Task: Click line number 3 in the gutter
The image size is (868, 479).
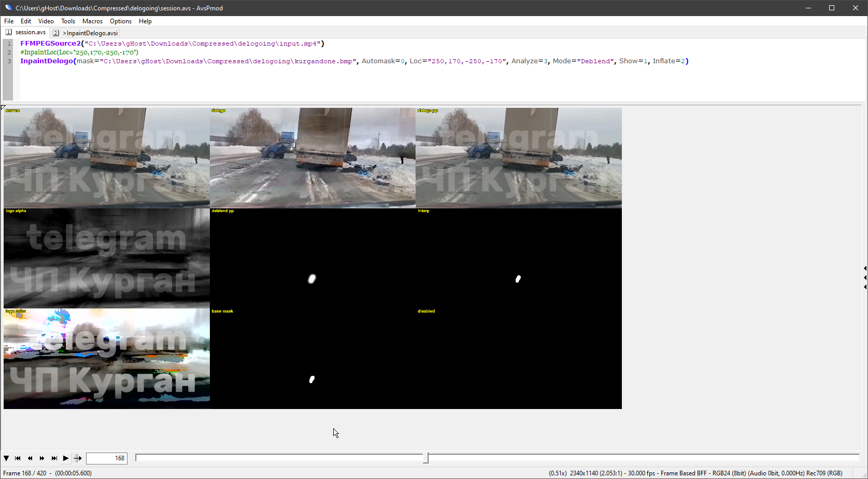Action: (x=9, y=61)
